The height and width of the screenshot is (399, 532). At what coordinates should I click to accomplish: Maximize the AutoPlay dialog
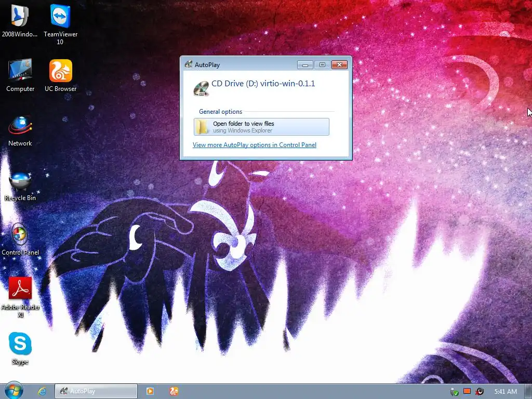click(x=322, y=65)
